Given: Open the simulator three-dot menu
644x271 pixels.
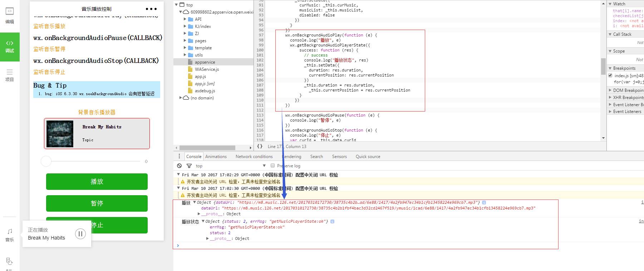Looking at the screenshot, I should (151, 9).
